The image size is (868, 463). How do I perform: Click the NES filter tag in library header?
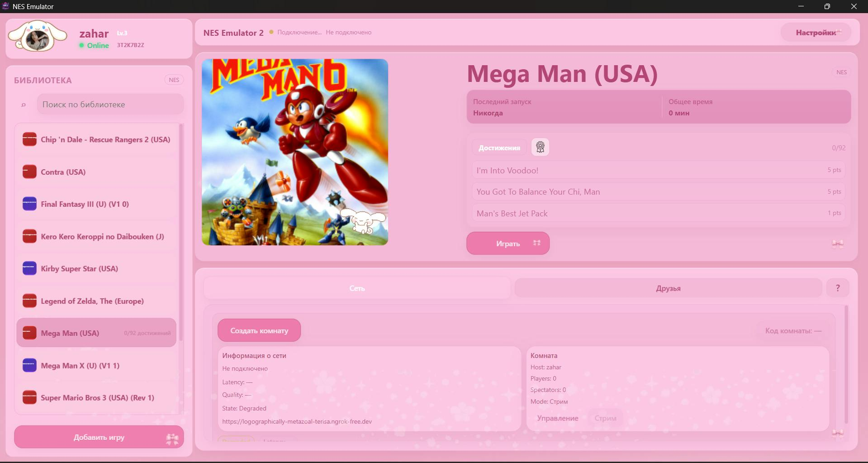174,80
